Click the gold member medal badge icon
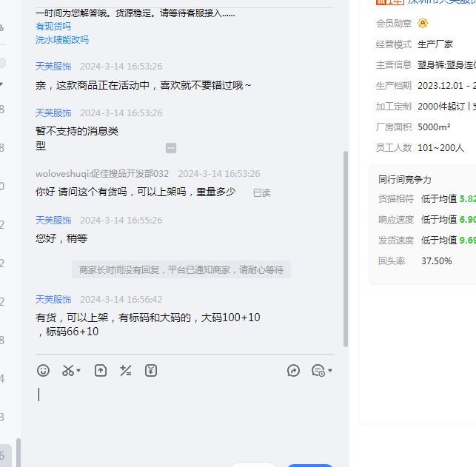Viewport: 476px width, 467px height. coord(423,24)
